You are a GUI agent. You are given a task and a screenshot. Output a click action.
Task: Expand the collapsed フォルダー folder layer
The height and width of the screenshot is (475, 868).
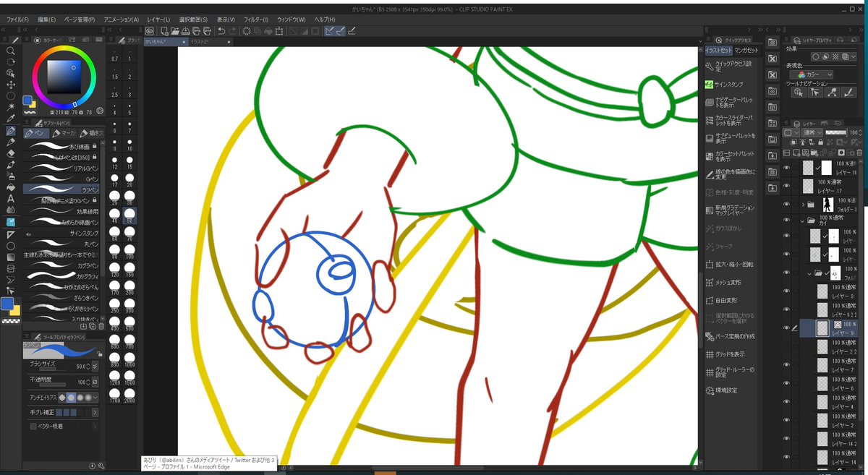click(803, 204)
